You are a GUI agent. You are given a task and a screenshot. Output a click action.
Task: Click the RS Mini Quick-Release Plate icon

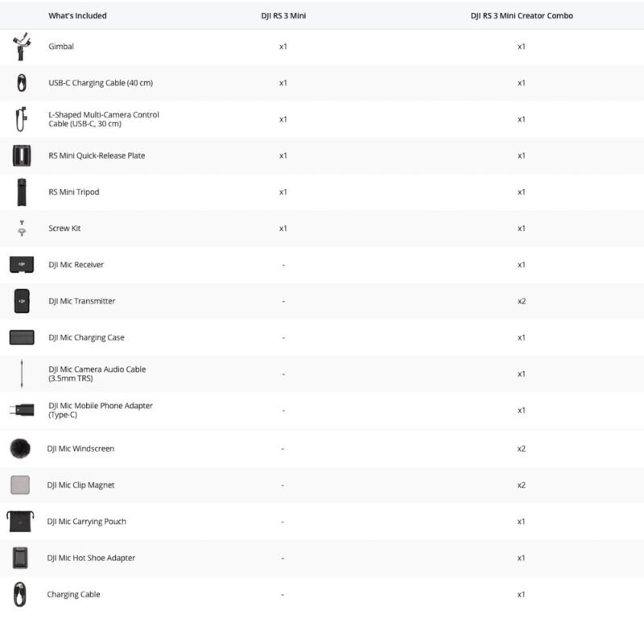(22, 155)
